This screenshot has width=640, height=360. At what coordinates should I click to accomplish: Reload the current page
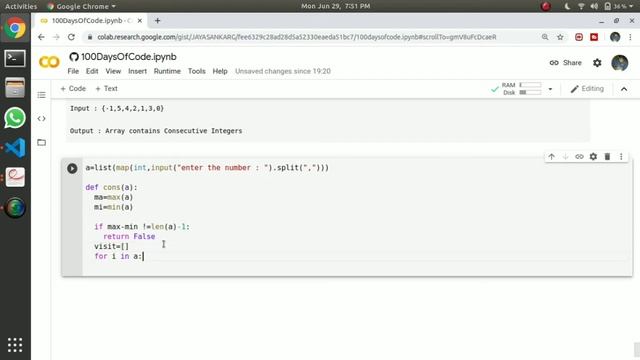(71, 37)
